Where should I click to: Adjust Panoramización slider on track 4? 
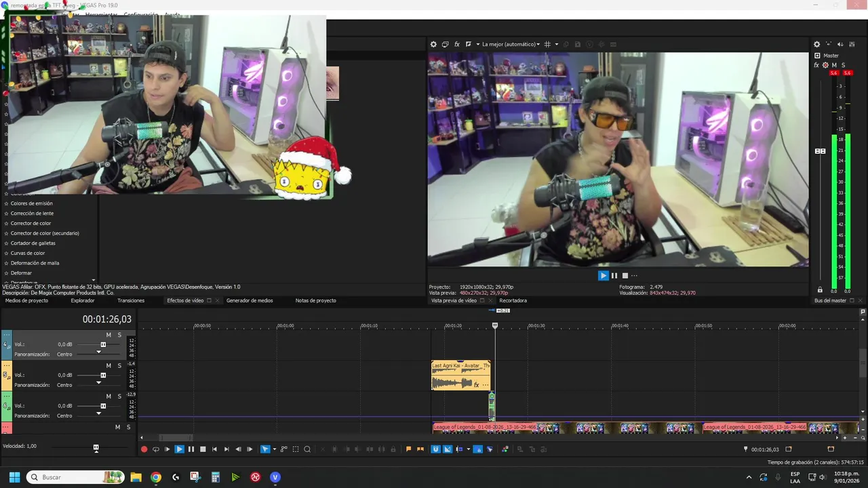[98, 351]
